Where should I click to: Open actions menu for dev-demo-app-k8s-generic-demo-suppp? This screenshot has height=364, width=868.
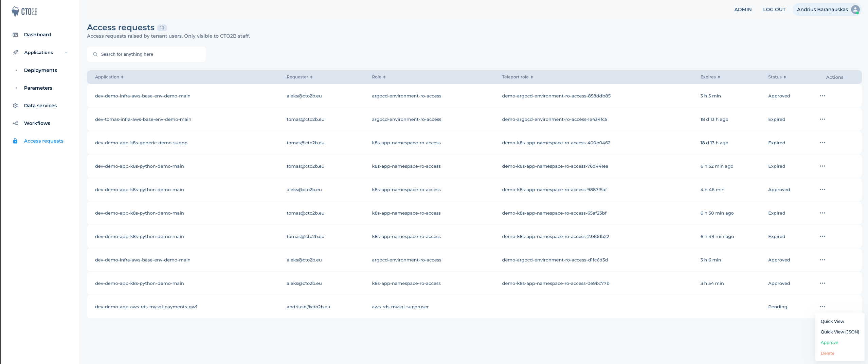pos(822,143)
